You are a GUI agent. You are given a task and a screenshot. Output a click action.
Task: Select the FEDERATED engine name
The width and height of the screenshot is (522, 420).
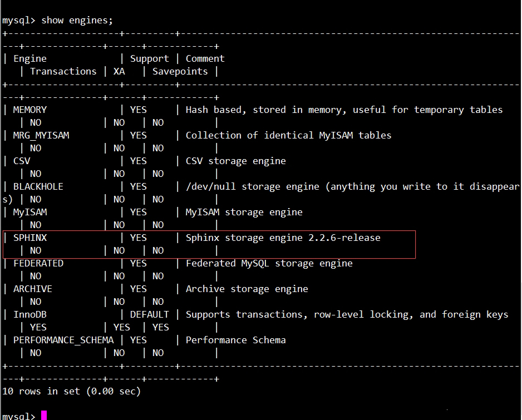[x=38, y=263]
